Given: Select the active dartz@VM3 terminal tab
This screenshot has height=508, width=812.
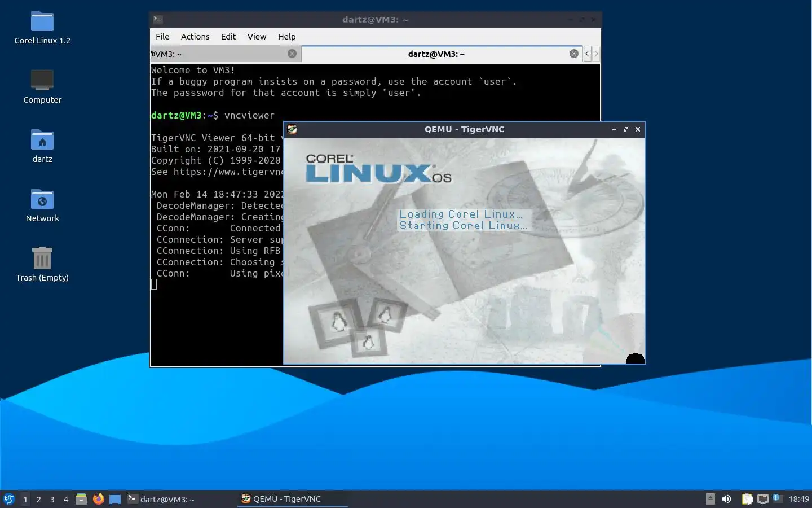Looking at the screenshot, I should [x=442, y=54].
